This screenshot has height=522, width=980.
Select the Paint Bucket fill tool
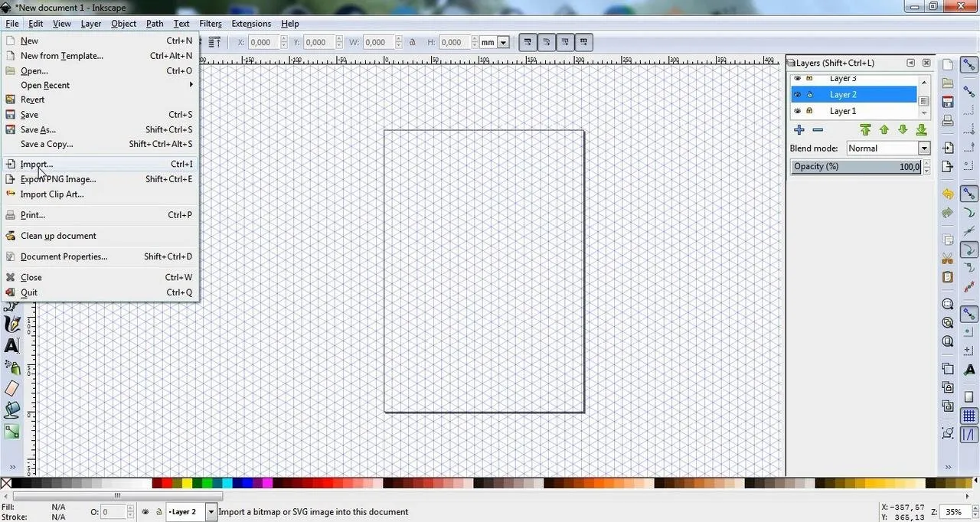(x=11, y=410)
